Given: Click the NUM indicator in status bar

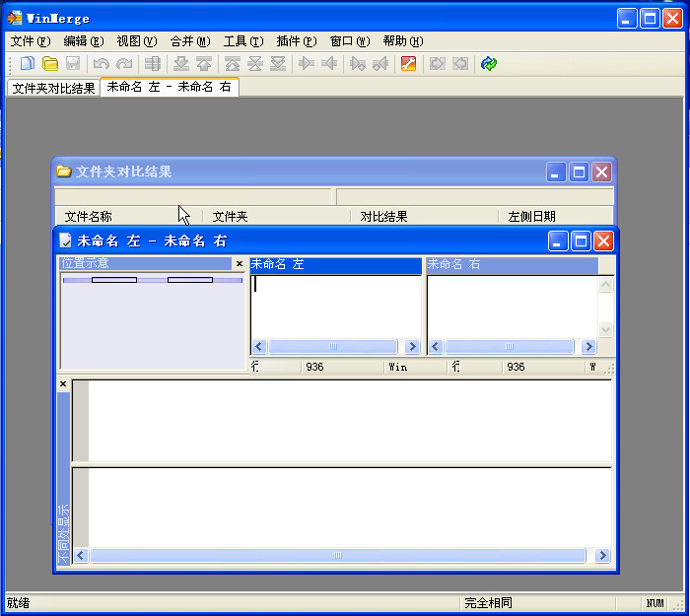Looking at the screenshot, I should tap(655, 603).
